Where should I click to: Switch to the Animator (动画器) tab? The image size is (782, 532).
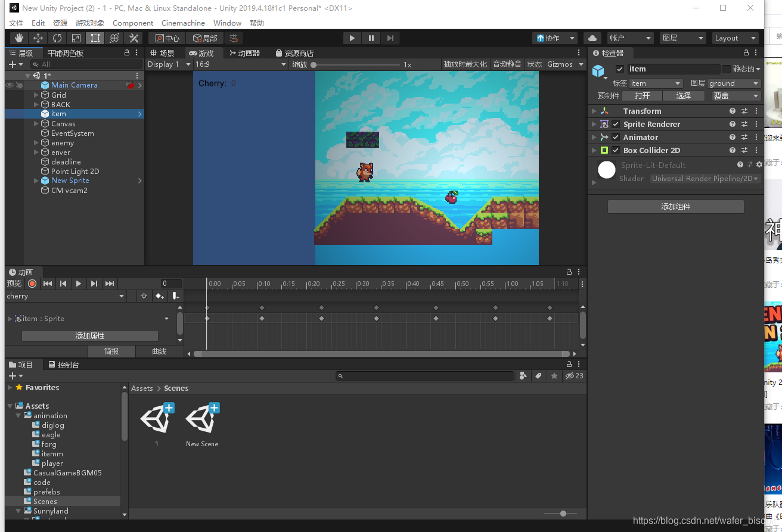point(245,53)
